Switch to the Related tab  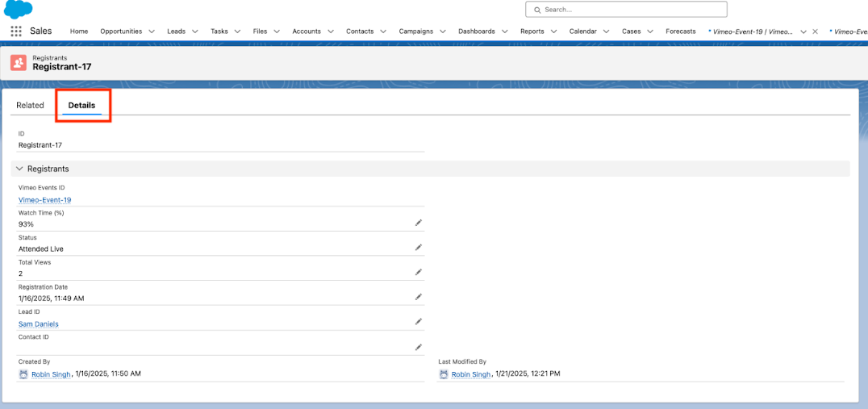click(30, 105)
